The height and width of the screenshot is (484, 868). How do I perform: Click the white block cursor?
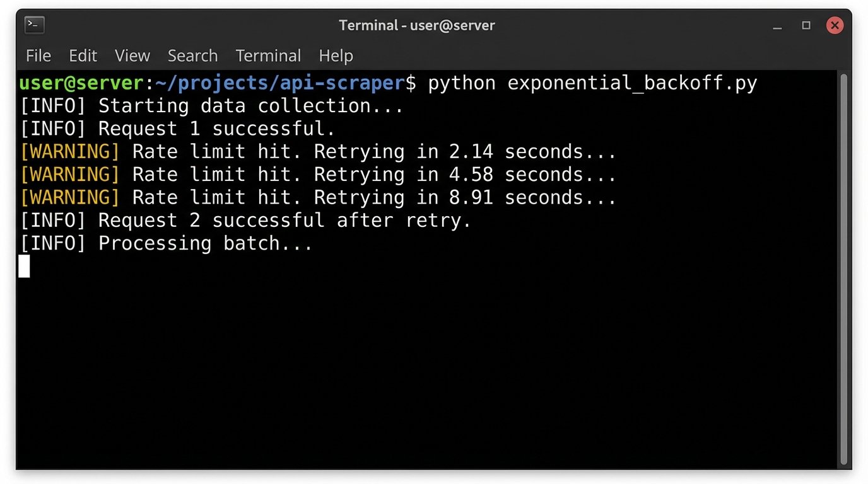coord(24,266)
